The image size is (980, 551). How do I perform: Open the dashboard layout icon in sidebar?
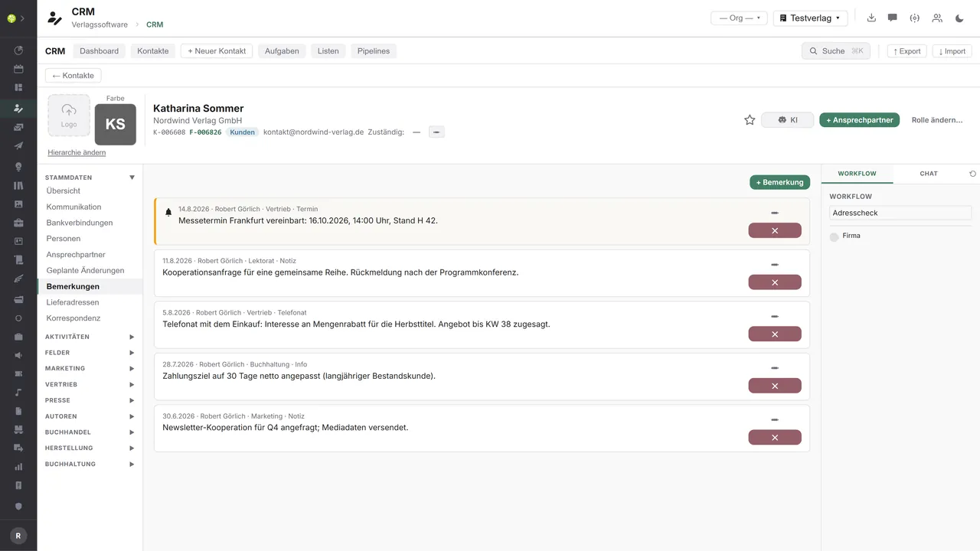click(18, 87)
